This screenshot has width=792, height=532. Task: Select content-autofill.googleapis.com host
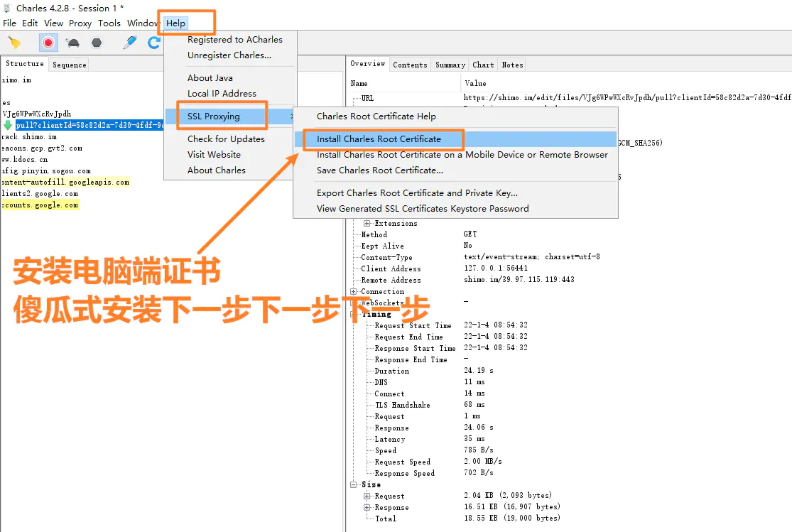point(65,182)
